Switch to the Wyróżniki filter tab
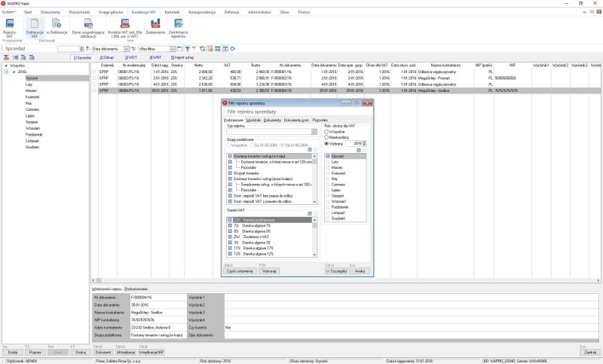This screenshot has width=603, height=364. (x=254, y=120)
